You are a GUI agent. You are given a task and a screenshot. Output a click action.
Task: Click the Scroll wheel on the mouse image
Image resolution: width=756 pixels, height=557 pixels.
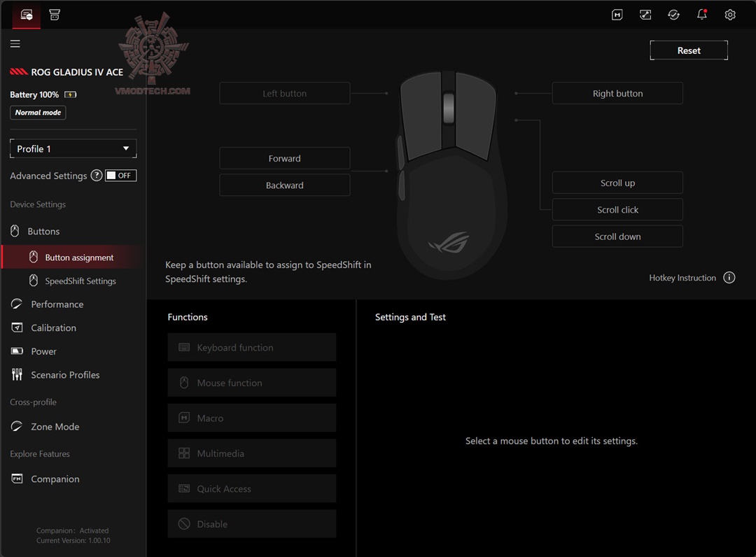[449, 108]
